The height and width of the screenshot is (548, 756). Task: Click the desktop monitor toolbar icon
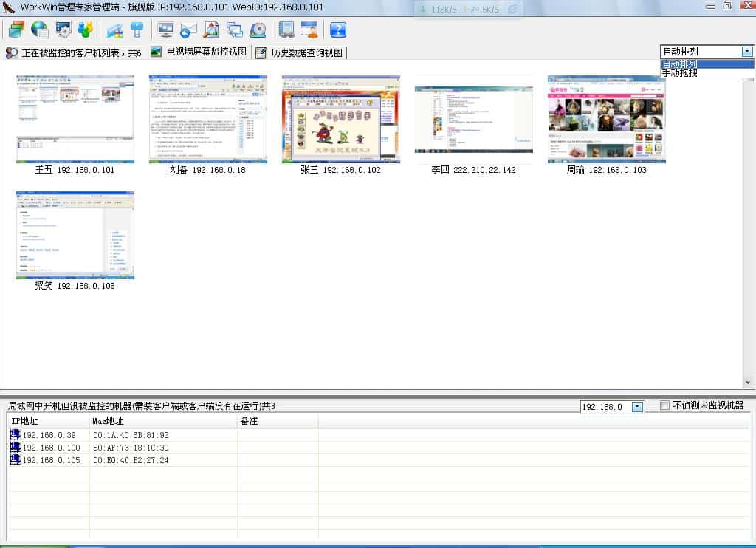[165, 30]
